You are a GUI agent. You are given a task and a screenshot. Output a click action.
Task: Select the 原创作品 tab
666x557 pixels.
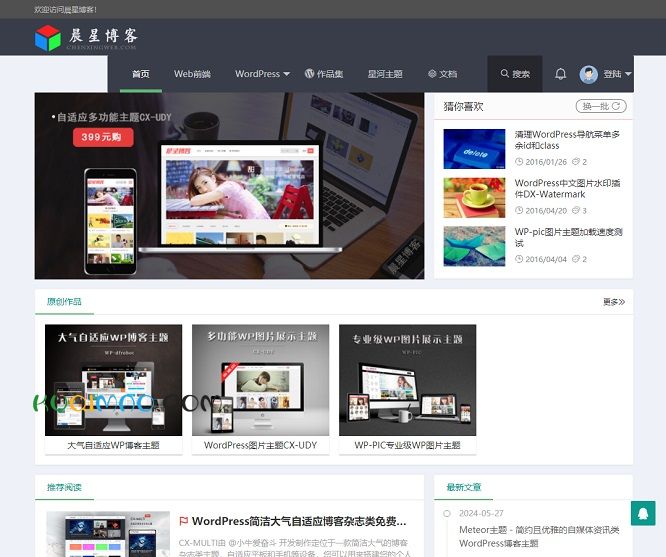64,302
